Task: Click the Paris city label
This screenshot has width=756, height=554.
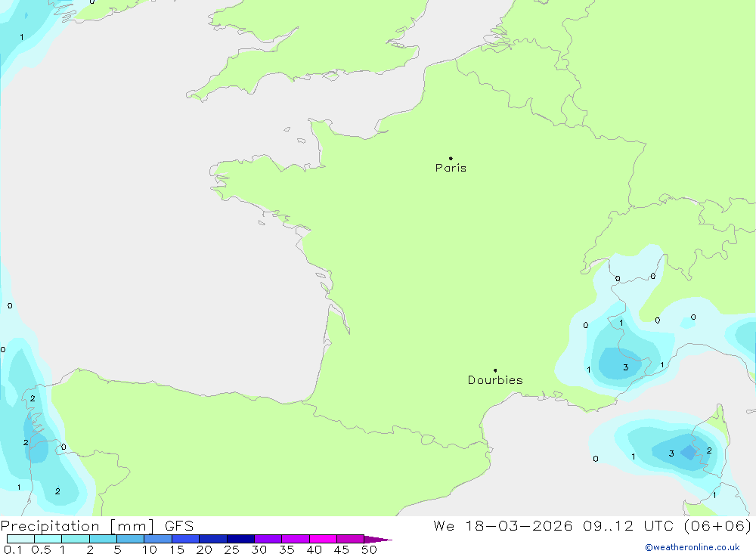Action: click(451, 168)
